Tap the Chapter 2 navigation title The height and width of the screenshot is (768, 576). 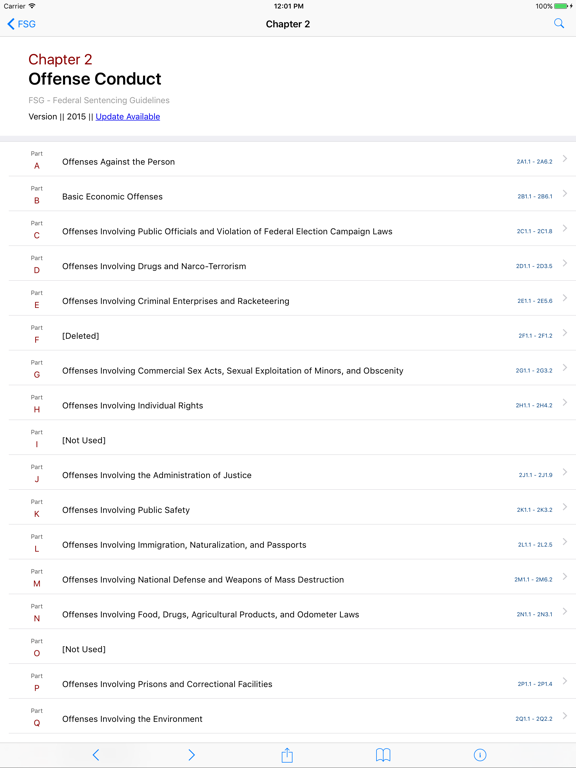(288, 24)
